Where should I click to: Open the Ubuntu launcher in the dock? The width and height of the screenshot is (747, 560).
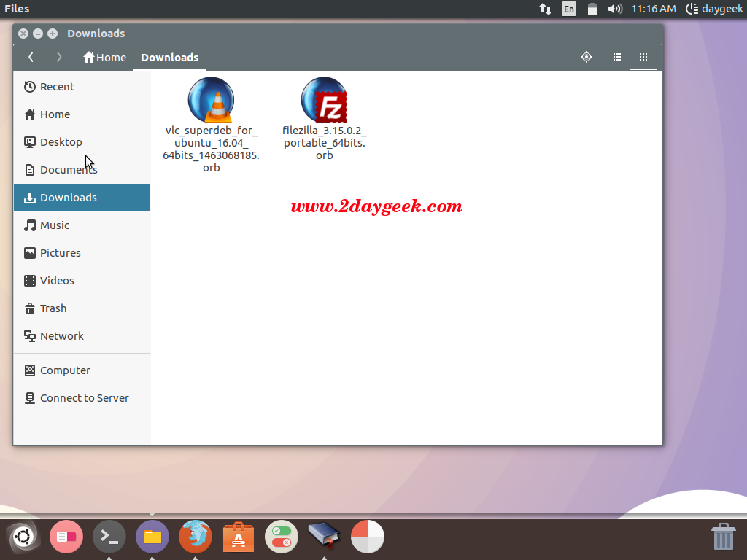[x=23, y=537]
